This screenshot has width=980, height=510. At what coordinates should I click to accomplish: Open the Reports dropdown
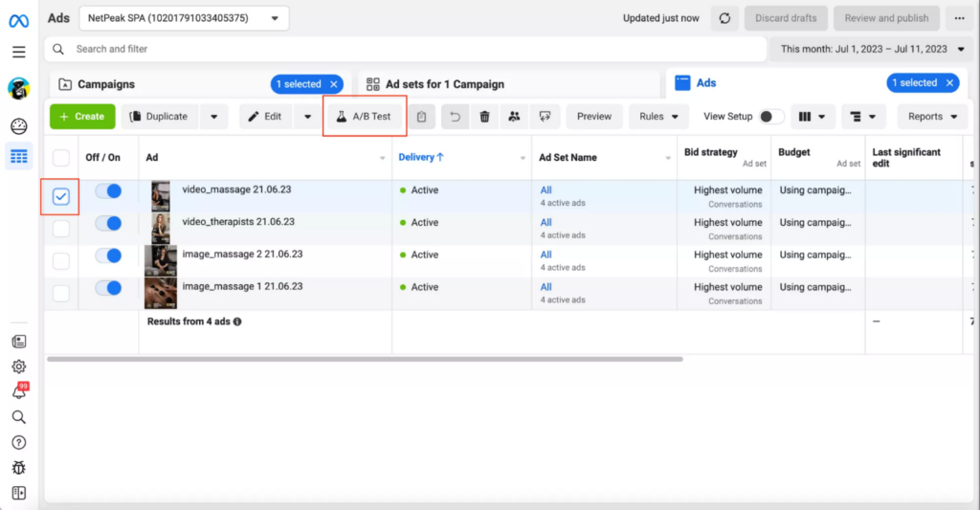click(x=932, y=117)
